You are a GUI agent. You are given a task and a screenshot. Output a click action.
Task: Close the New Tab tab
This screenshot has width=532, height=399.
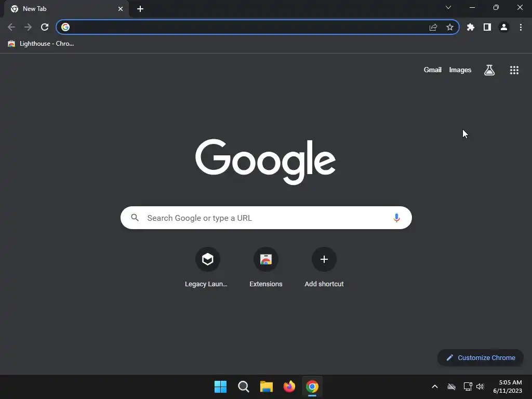click(121, 9)
